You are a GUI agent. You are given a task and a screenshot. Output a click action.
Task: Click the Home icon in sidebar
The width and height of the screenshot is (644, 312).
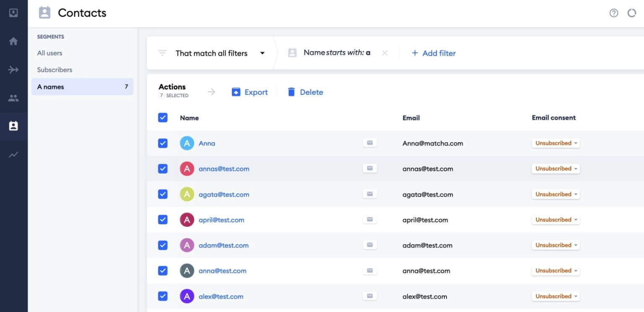[x=13, y=41]
